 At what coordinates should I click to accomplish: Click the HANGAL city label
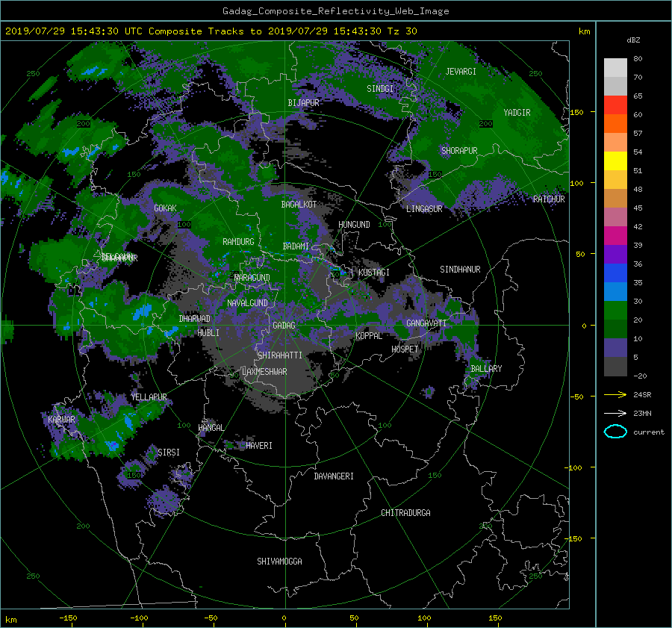coord(211,428)
